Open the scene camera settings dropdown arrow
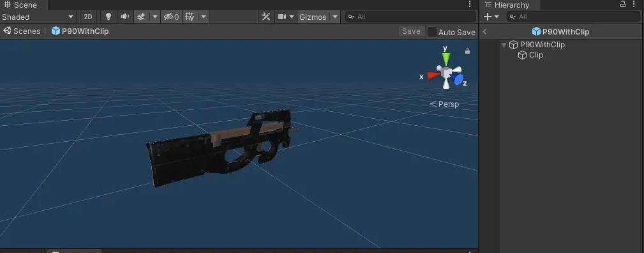Image resolution: width=644 pixels, height=253 pixels. tap(292, 17)
